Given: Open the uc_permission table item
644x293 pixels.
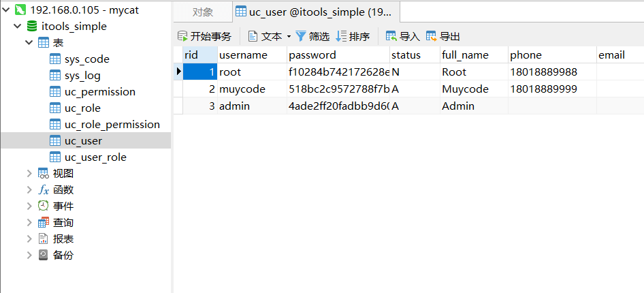Looking at the screenshot, I should pos(99,92).
